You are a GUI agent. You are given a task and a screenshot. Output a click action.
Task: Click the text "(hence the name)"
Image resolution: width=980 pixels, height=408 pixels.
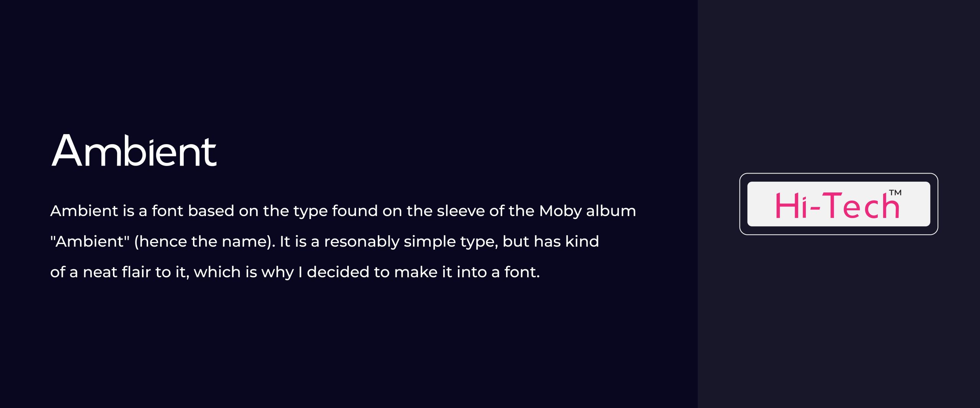coord(204,242)
